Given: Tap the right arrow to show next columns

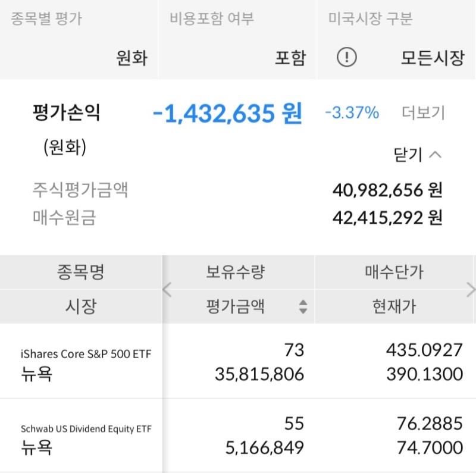Looking at the screenshot, I should point(471,290).
